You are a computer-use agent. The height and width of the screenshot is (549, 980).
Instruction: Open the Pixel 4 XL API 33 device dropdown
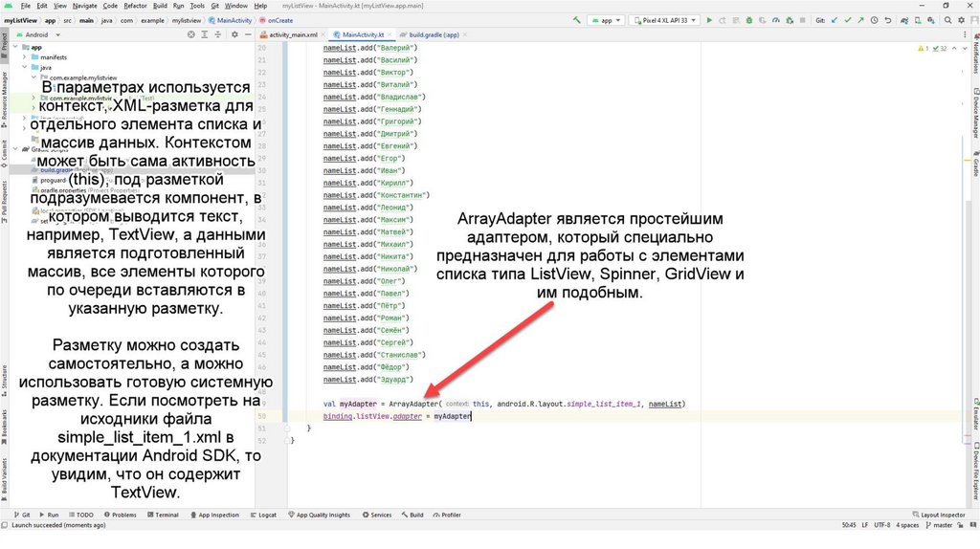pyautogui.click(x=667, y=19)
